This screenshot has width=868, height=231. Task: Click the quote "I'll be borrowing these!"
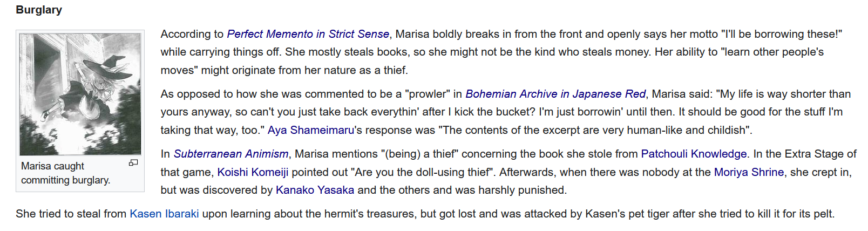pos(782,34)
